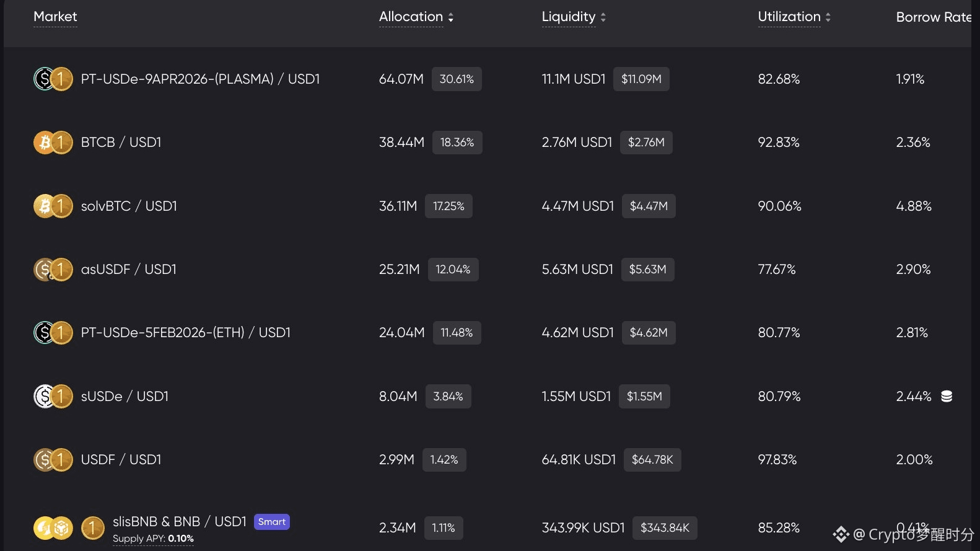This screenshot has height=551, width=980.
Task: Sort the table by Liquidity column
Action: coord(573,17)
